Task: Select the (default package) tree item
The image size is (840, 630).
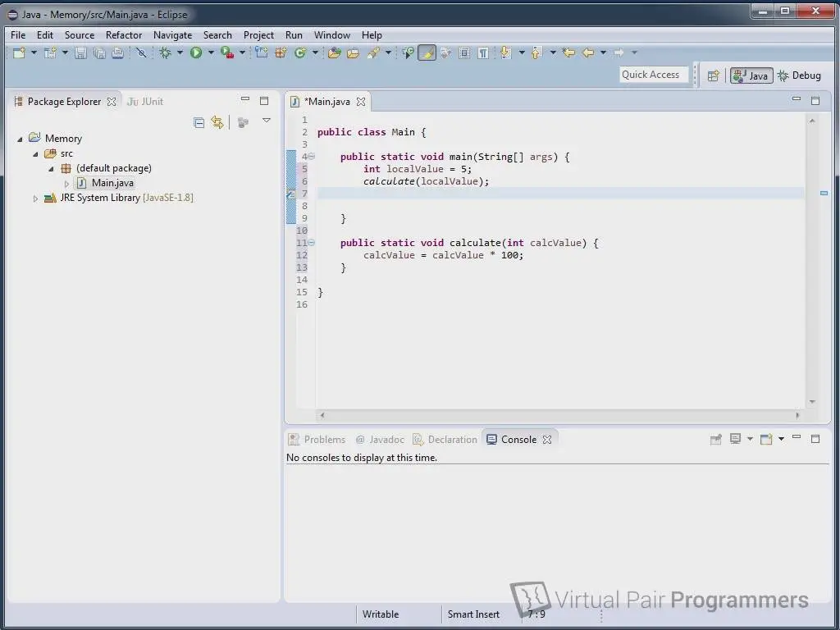Action: [x=107, y=168]
